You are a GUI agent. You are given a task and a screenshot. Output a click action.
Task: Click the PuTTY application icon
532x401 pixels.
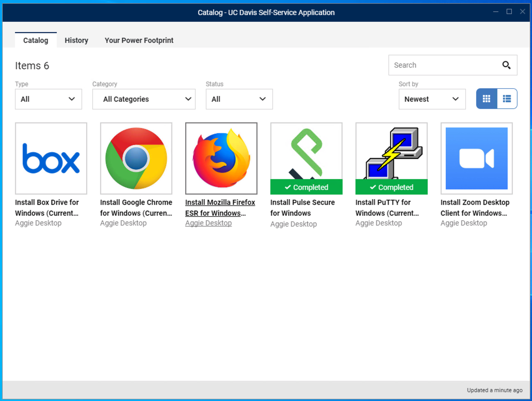(391, 152)
